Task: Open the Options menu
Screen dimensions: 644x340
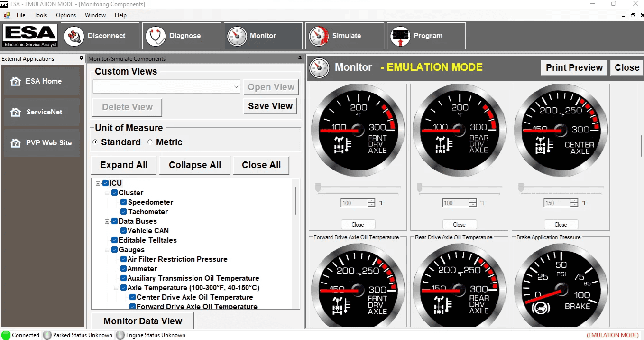Action: pyautogui.click(x=65, y=15)
